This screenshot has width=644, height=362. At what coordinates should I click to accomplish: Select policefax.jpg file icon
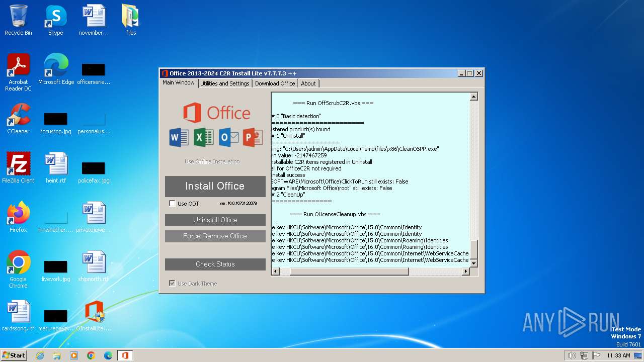click(94, 172)
